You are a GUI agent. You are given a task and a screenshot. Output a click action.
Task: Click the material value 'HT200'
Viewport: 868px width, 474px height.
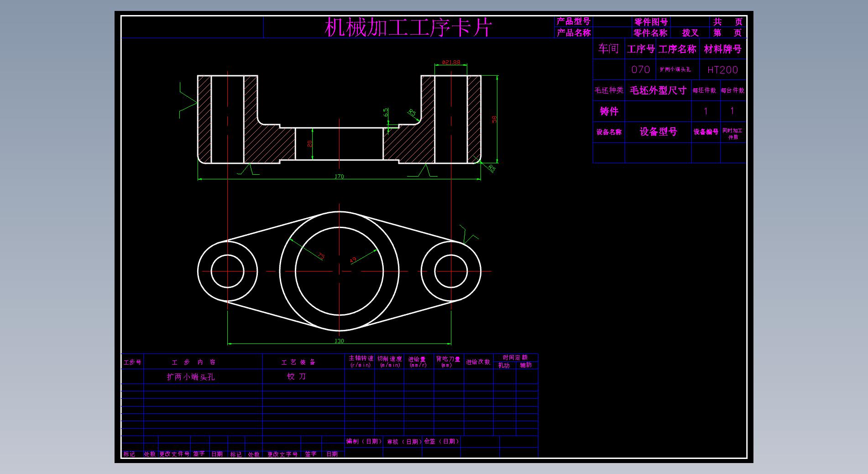(x=722, y=70)
